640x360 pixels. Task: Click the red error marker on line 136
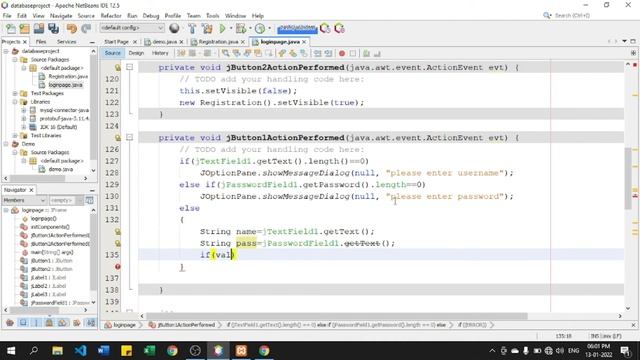(x=118, y=267)
